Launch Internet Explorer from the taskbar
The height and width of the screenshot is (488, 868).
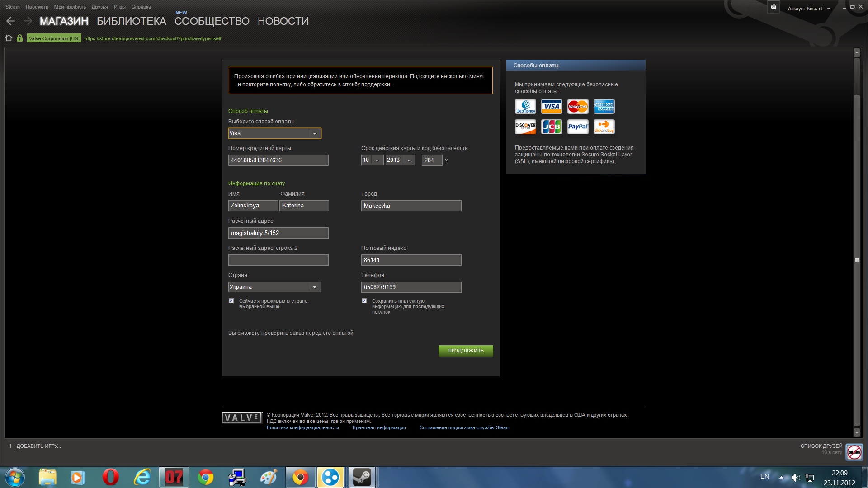tap(142, 477)
